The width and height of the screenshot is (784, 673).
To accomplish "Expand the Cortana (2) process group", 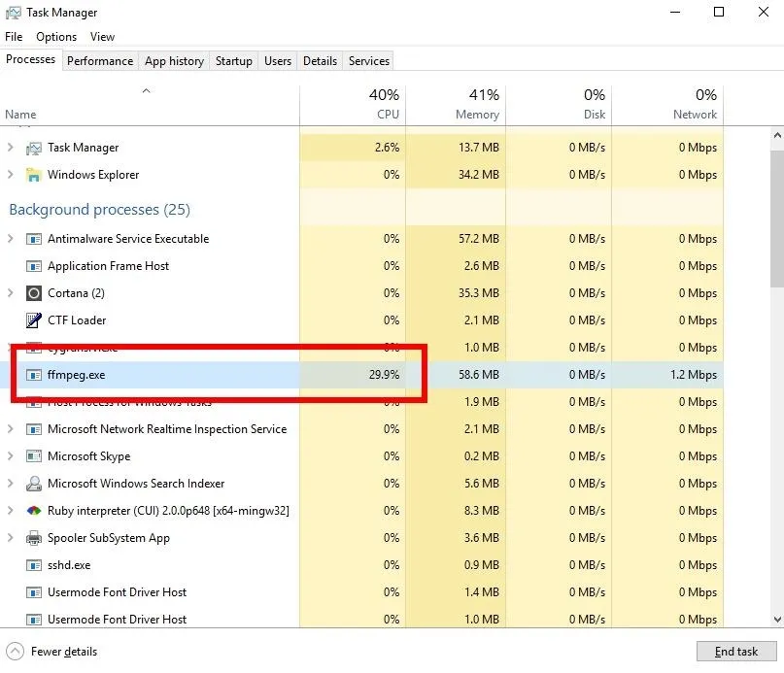I will (10, 293).
